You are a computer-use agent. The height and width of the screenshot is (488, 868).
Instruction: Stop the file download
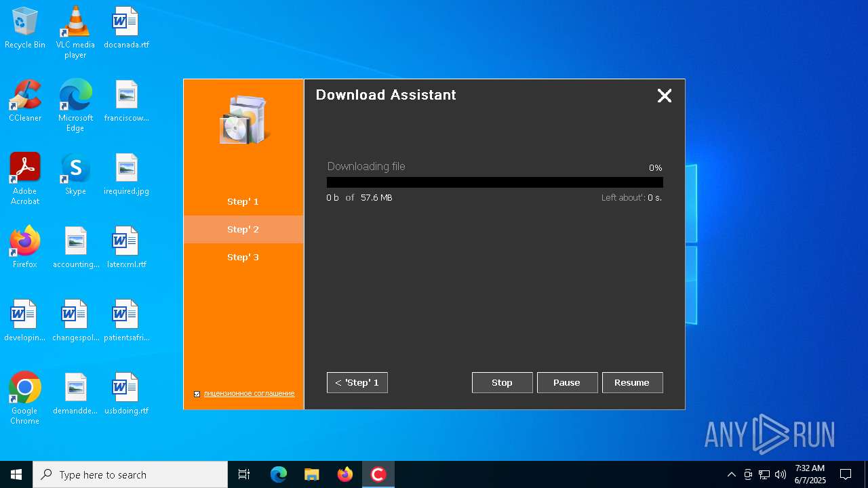tap(502, 383)
